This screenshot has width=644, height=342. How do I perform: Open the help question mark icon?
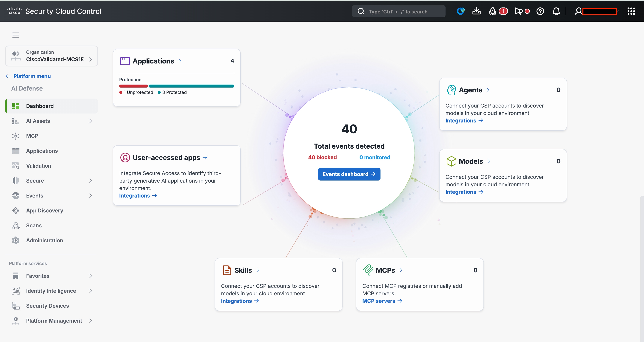click(540, 11)
